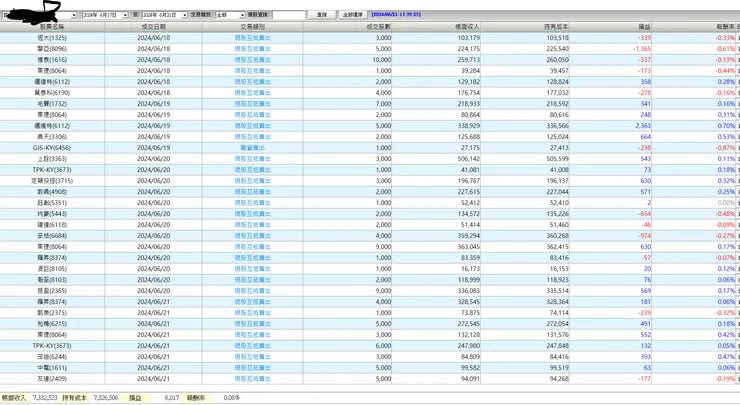Click the 個股查詢 input field
This screenshot has width=740, height=405.
(x=289, y=15)
